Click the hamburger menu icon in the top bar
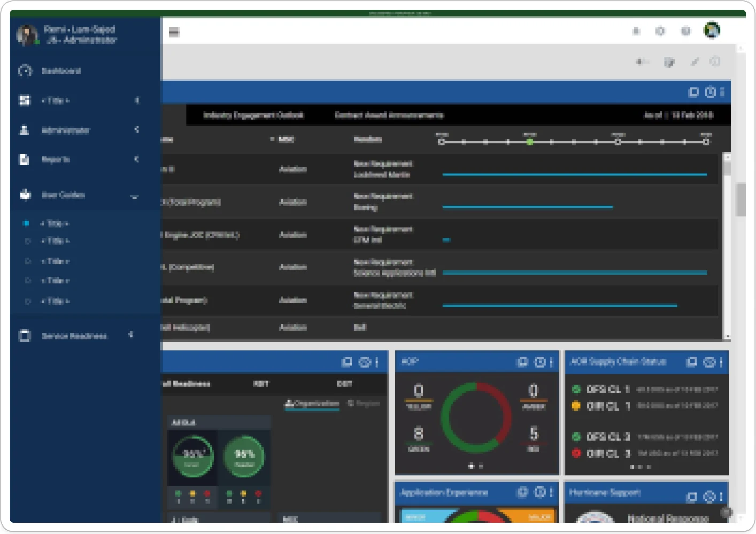Image resolution: width=756 pixels, height=534 pixels. (174, 32)
